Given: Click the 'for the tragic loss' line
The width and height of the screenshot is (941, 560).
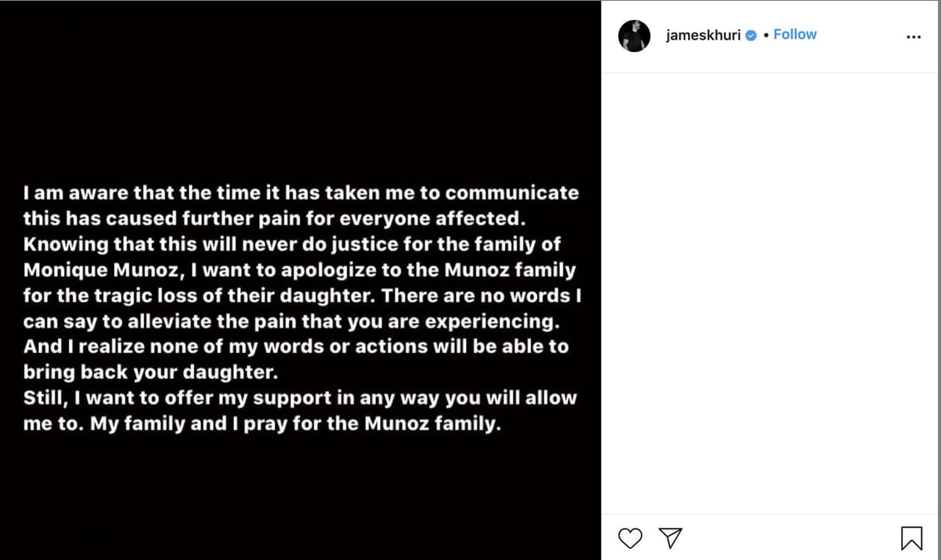Looking at the screenshot, I should (301, 295).
